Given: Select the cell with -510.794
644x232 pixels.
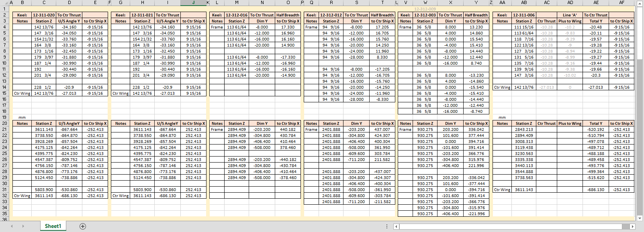Looking at the screenshot, I should [596, 136].
